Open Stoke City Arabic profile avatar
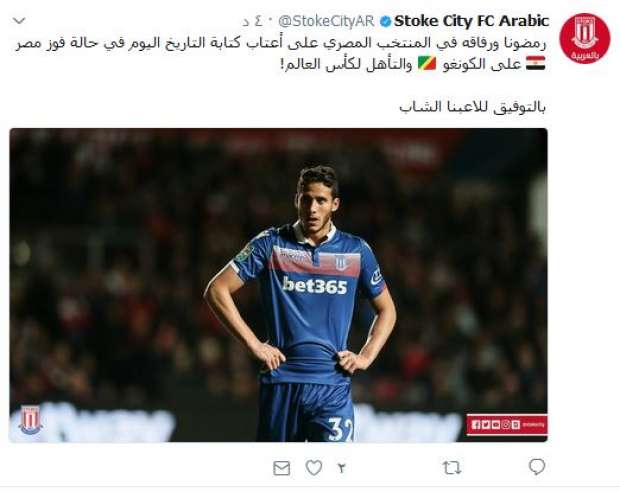 (x=584, y=38)
